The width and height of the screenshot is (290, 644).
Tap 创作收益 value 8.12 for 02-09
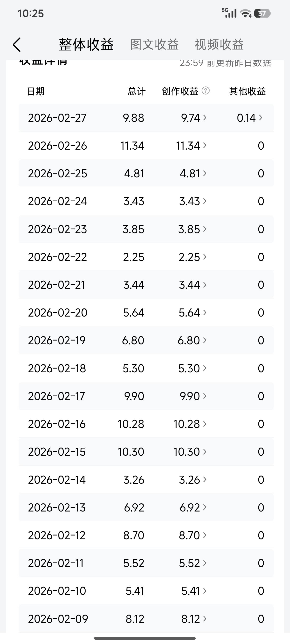coord(191,619)
